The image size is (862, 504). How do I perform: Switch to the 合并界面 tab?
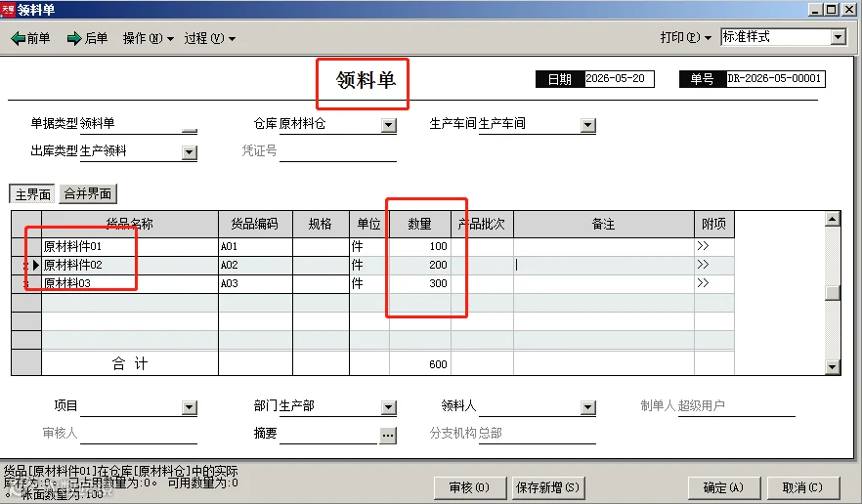(88, 194)
